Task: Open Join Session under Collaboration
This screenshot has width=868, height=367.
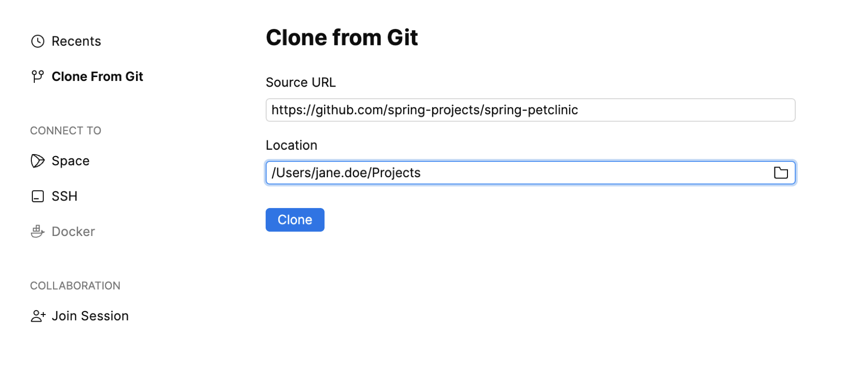Action: 90,316
